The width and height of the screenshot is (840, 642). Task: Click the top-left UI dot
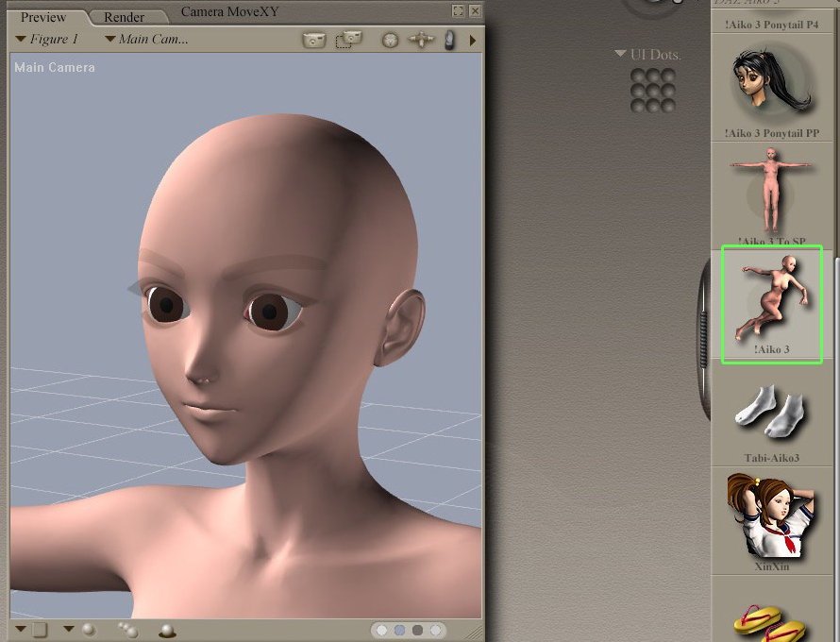coord(637,76)
